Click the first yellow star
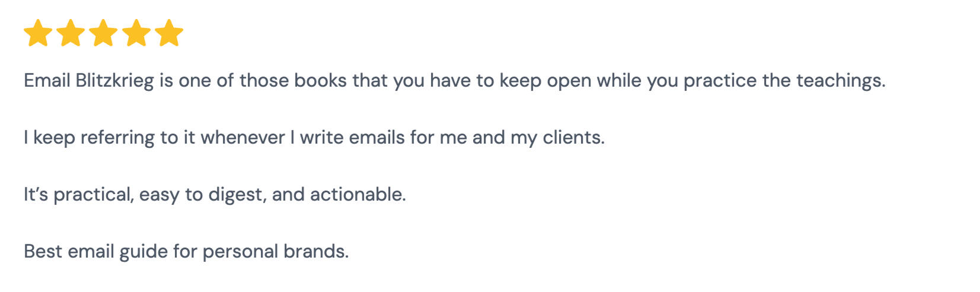 tap(38, 33)
